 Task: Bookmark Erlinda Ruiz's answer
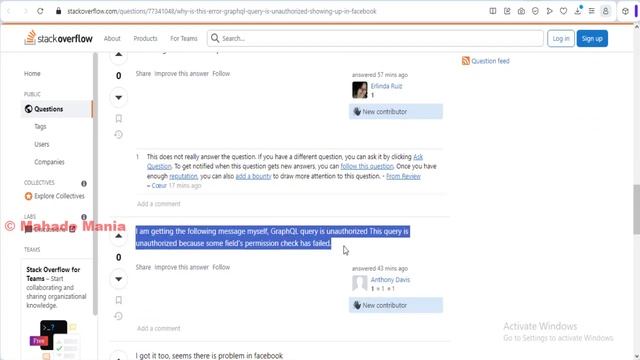tap(118, 118)
